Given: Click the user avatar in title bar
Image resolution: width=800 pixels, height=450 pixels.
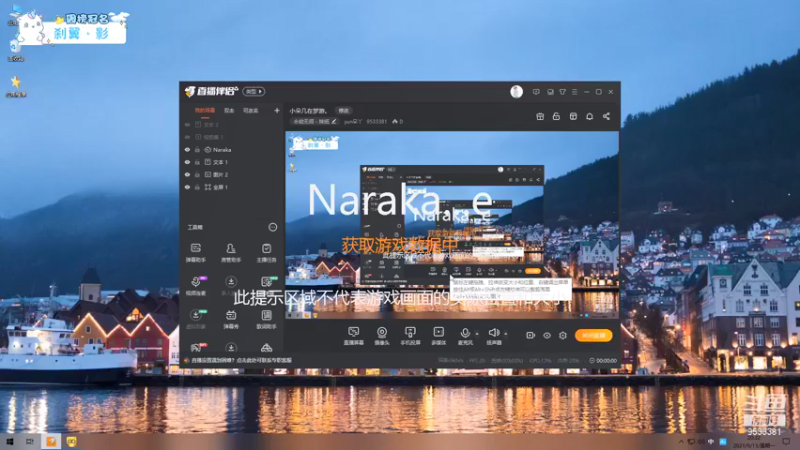Looking at the screenshot, I should tap(516, 91).
